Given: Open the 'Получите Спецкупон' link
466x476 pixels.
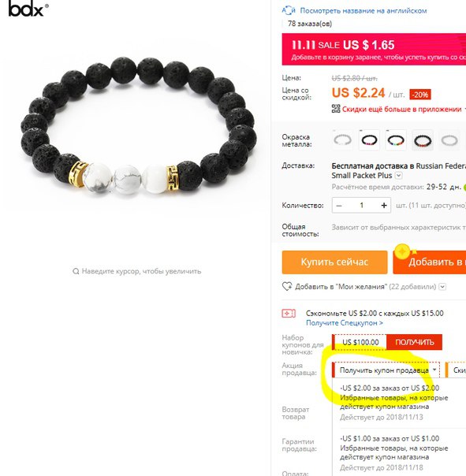Looking at the screenshot, I should 345,322.
